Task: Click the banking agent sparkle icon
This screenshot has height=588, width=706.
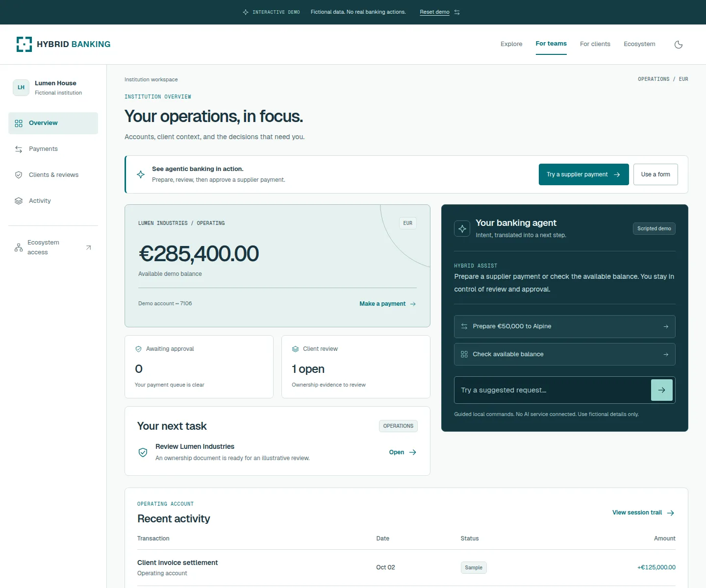Action: click(x=462, y=229)
